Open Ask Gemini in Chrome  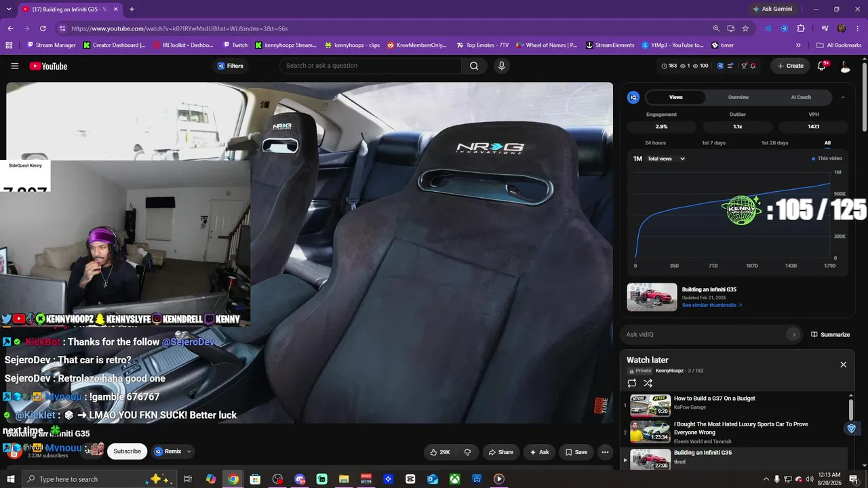point(772,9)
